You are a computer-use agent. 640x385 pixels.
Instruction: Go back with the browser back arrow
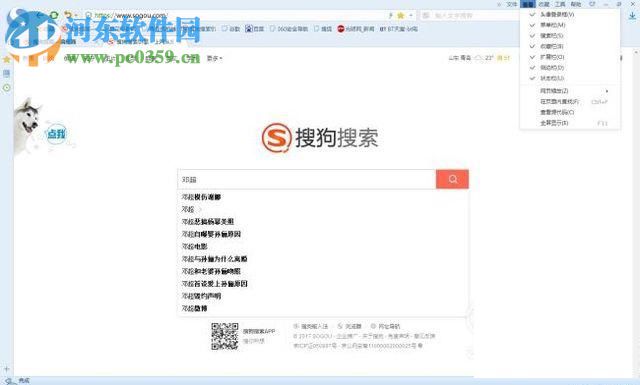point(40,16)
